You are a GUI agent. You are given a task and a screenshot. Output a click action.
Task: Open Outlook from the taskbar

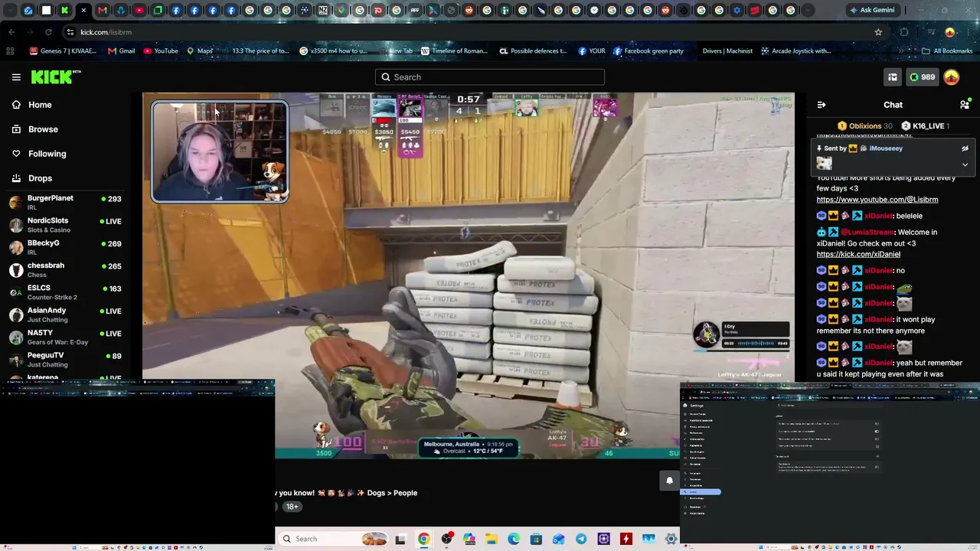[559, 539]
